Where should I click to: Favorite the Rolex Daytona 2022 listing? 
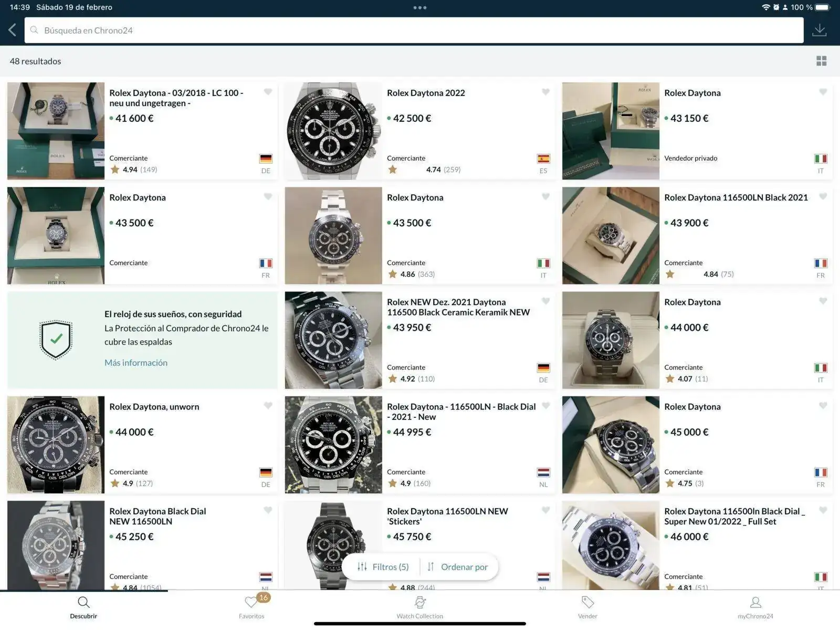coord(545,92)
